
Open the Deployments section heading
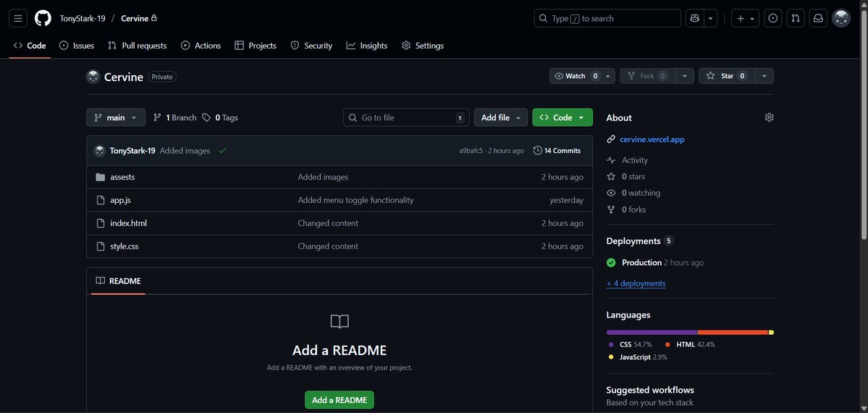pyautogui.click(x=633, y=241)
